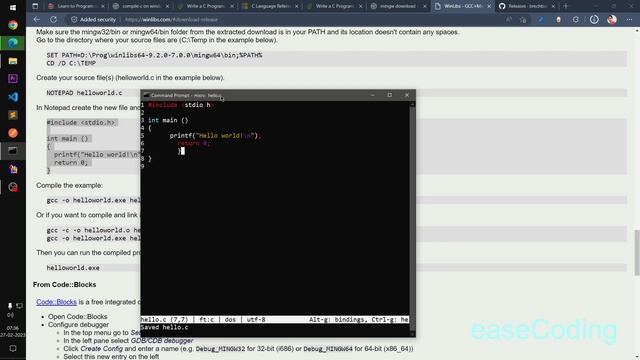Viewport: 640px width, 360px height.
Task: Refresh the winlibs.com page
Action: (x=53, y=19)
